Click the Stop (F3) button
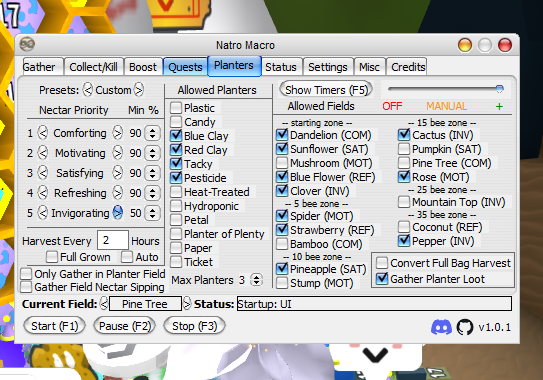The image size is (543, 380). tap(194, 326)
